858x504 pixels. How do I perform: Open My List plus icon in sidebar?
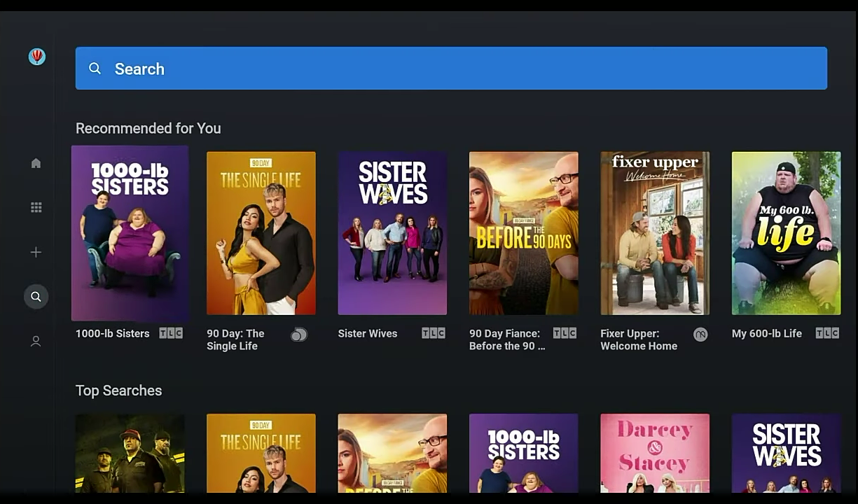[x=36, y=252]
